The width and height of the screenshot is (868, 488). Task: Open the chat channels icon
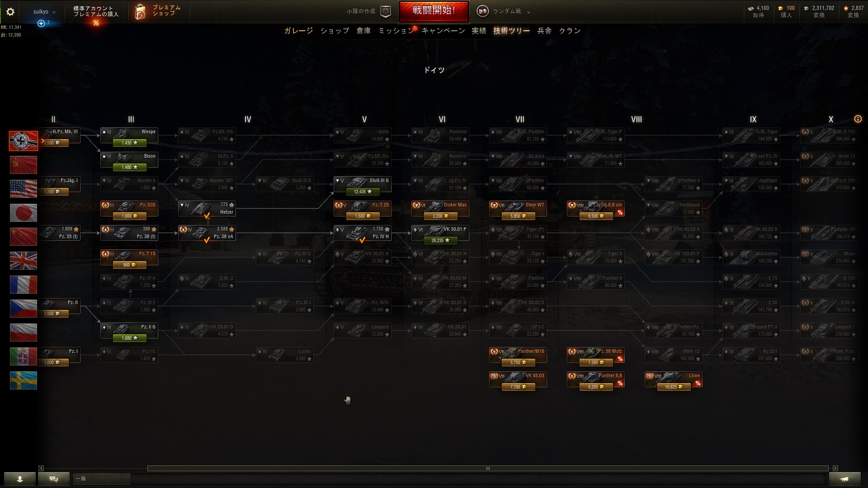[54, 479]
